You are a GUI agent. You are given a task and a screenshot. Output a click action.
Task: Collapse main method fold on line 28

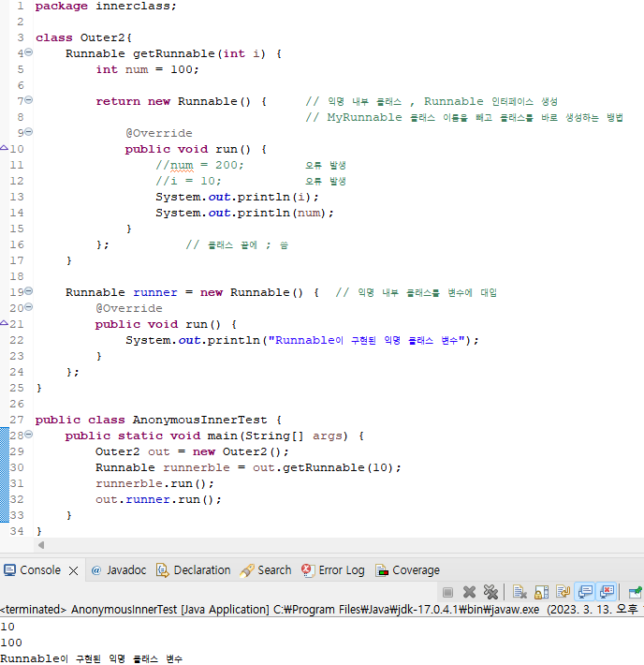tap(28, 435)
